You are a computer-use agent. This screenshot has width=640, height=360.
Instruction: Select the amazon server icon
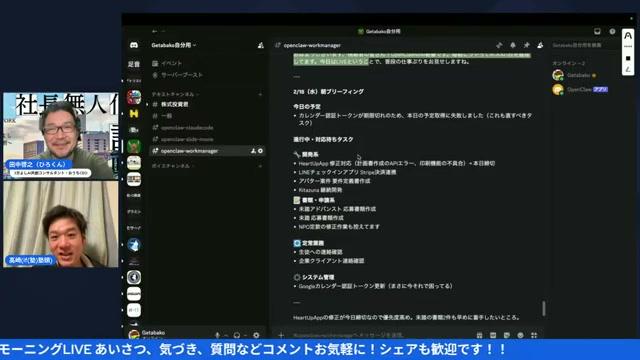coord(134,293)
